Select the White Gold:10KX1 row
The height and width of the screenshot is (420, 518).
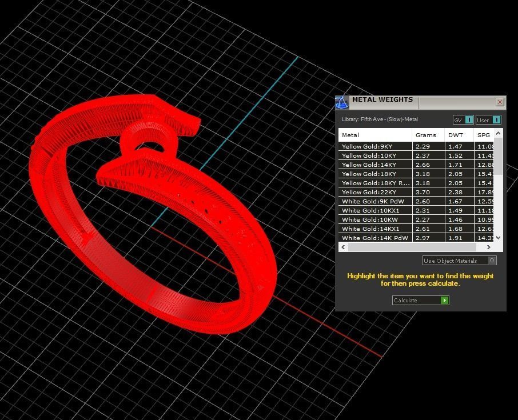[416, 210]
